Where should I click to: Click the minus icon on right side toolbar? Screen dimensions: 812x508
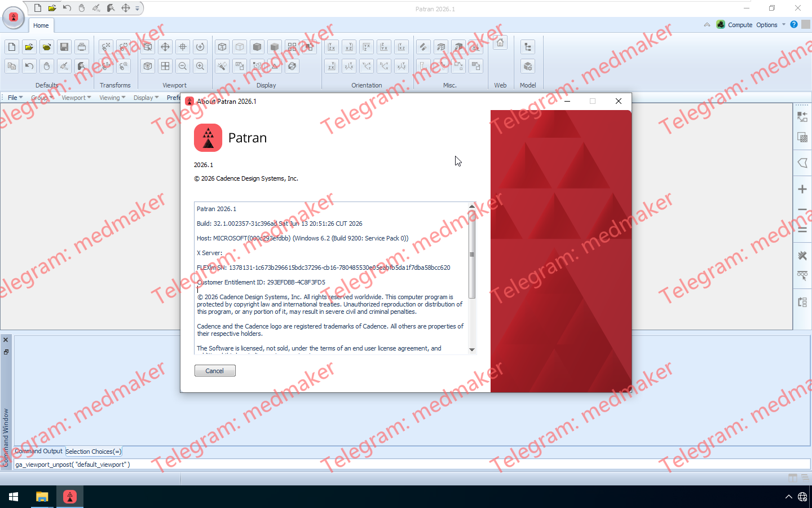802,209
